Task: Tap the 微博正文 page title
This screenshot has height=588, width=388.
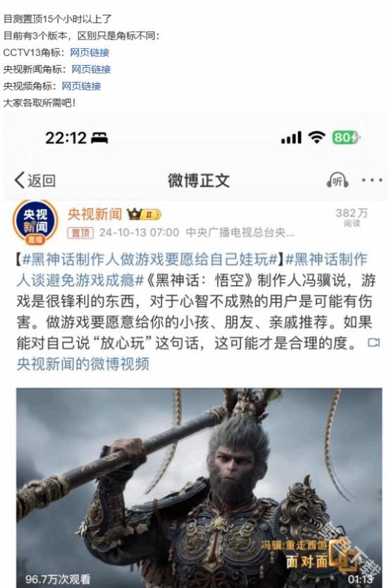Action: coord(199,181)
